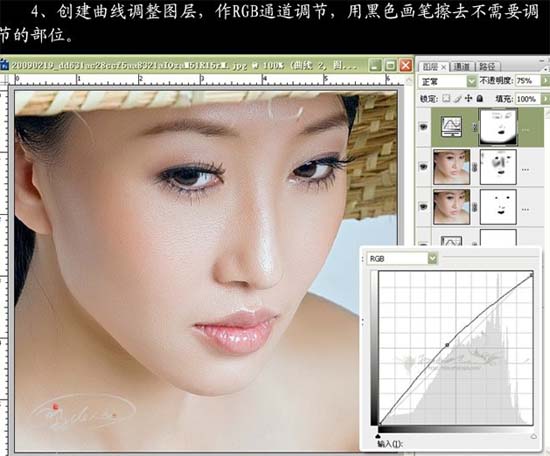Click the mask link icon on the second layer
The image size is (550, 456).
tap(475, 167)
